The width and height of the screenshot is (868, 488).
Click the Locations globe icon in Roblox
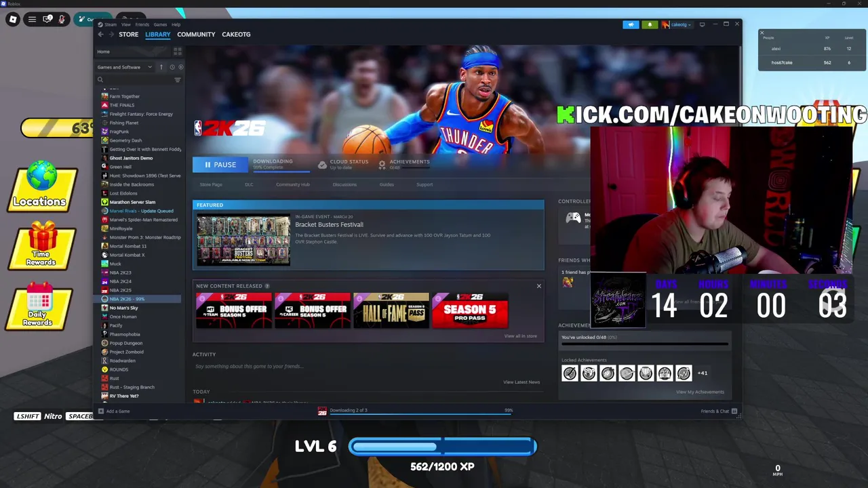[42, 177]
